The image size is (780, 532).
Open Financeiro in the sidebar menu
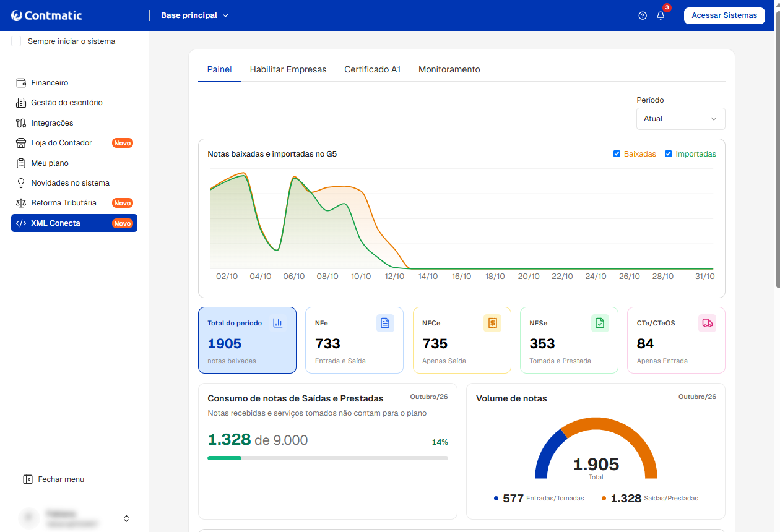(74, 82)
